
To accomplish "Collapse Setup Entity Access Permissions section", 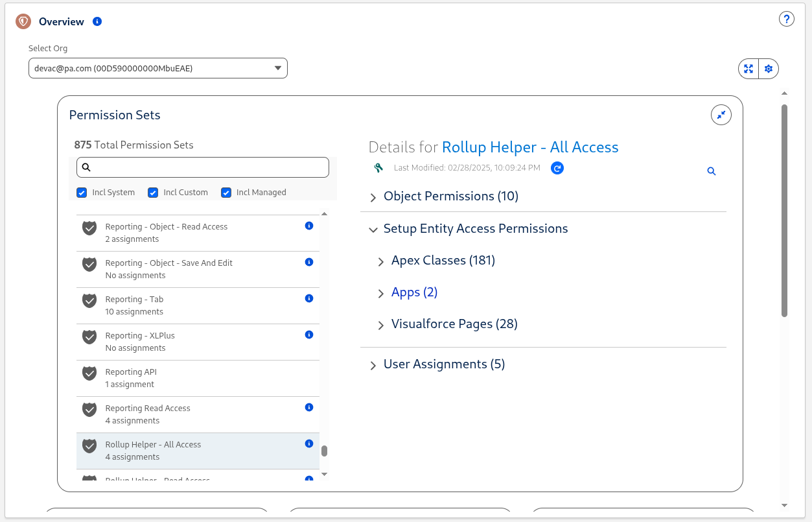I will [373, 230].
